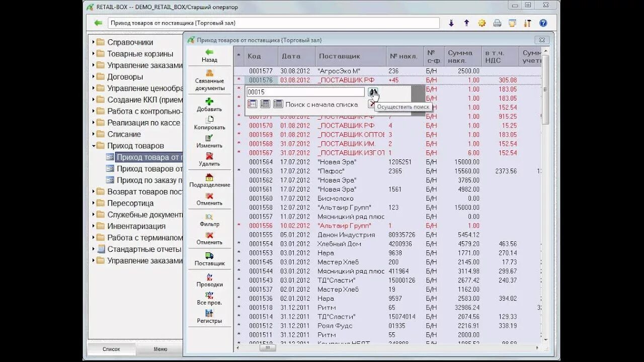Click the green back arrow in main toolbar

click(98, 23)
